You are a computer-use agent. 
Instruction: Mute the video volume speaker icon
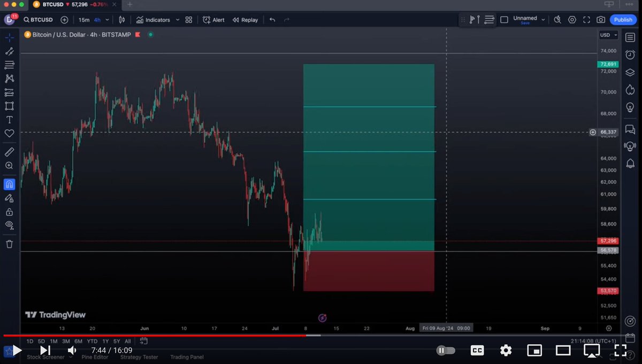(72, 350)
